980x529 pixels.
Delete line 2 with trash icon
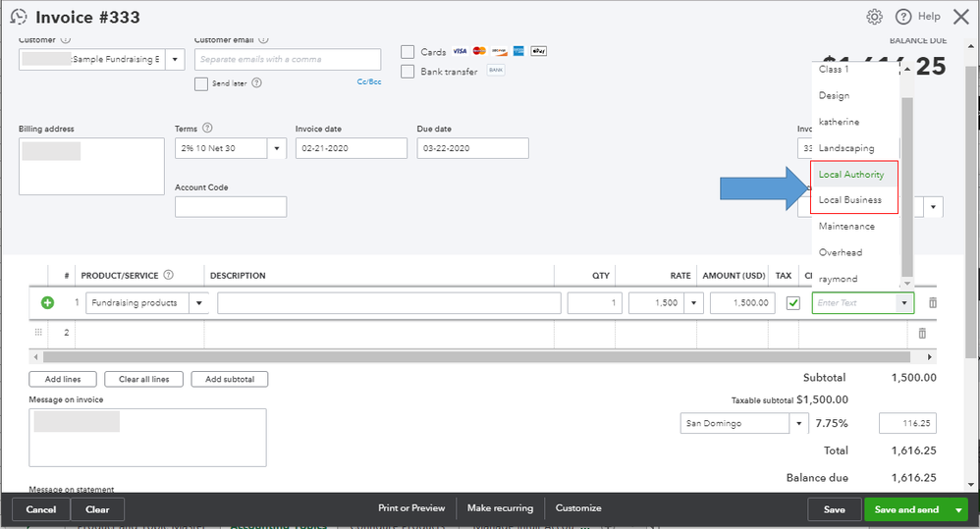tap(922, 334)
